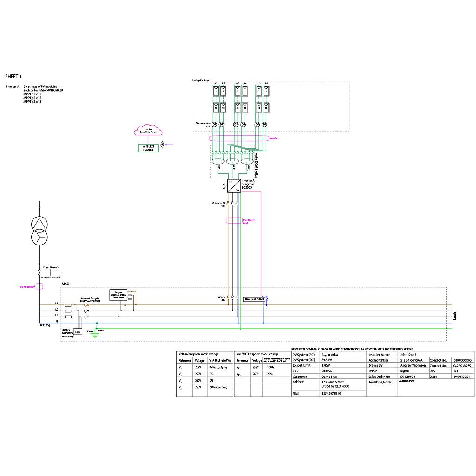Click the 'Supply Authority Metering' label
The height and width of the screenshot is (476, 476).
(x=67, y=333)
